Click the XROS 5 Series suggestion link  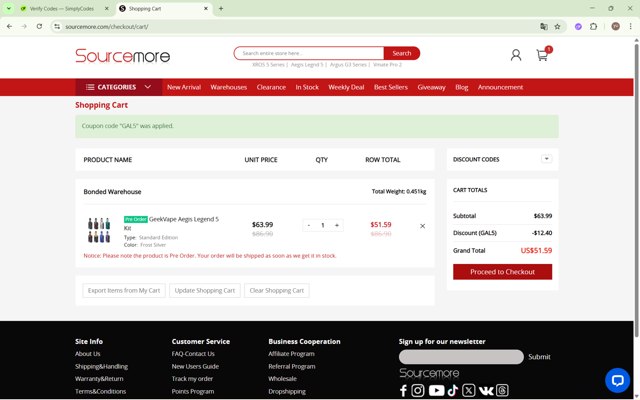coord(268,64)
